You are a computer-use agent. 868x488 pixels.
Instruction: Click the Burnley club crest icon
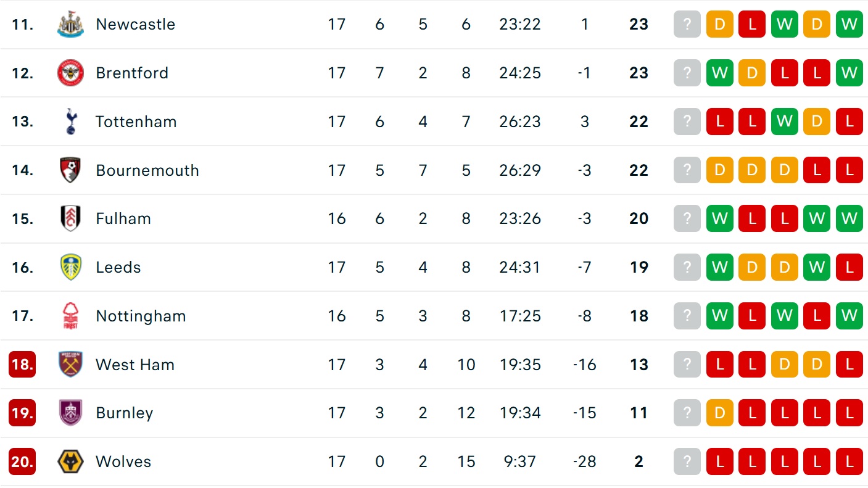click(70, 413)
